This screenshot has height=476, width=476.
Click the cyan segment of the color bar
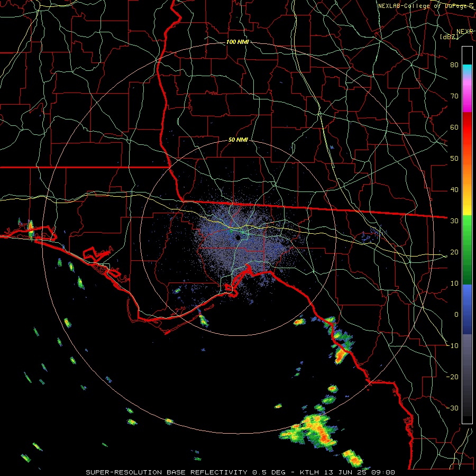(x=467, y=70)
